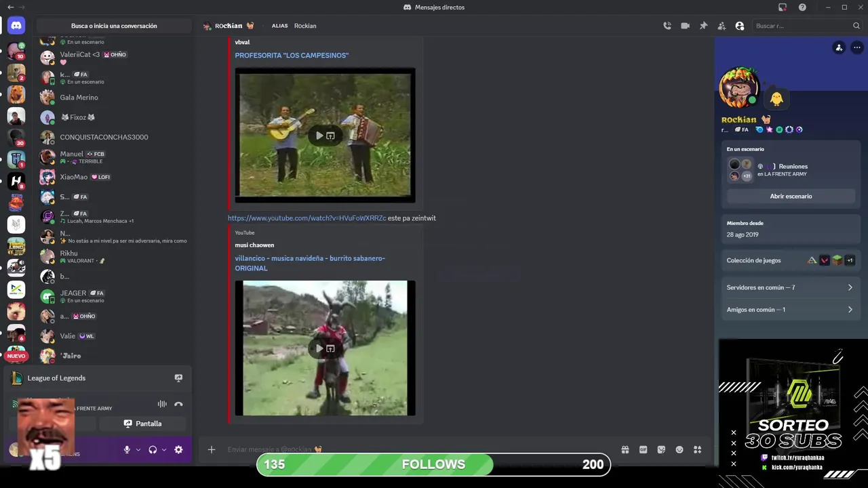The height and width of the screenshot is (488, 868).
Task: Open Discord help
Action: (x=802, y=7)
